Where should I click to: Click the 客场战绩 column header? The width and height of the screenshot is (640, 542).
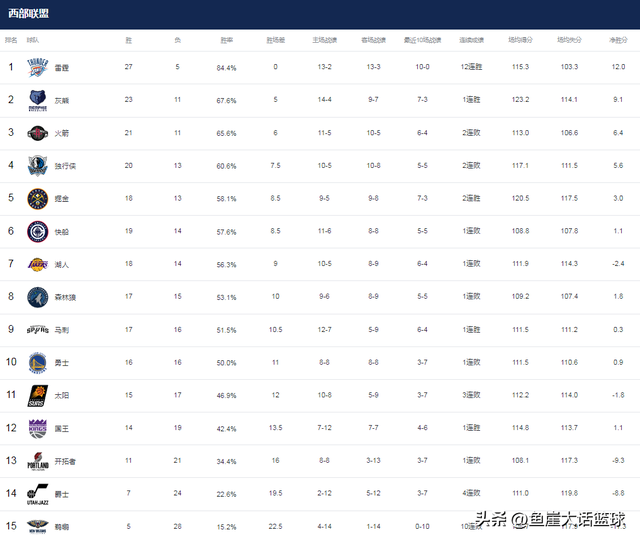(373, 40)
